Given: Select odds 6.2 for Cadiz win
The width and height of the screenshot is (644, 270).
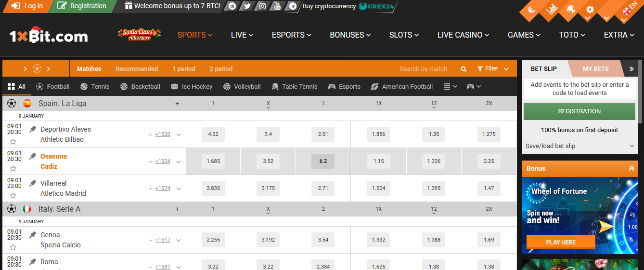Looking at the screenshot, I should tap(323, 161).
